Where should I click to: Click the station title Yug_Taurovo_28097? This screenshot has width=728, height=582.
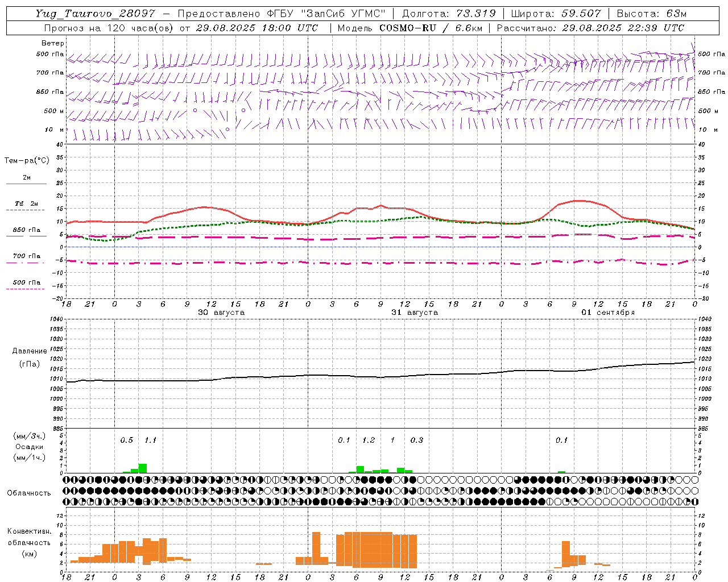coord(96,14)
